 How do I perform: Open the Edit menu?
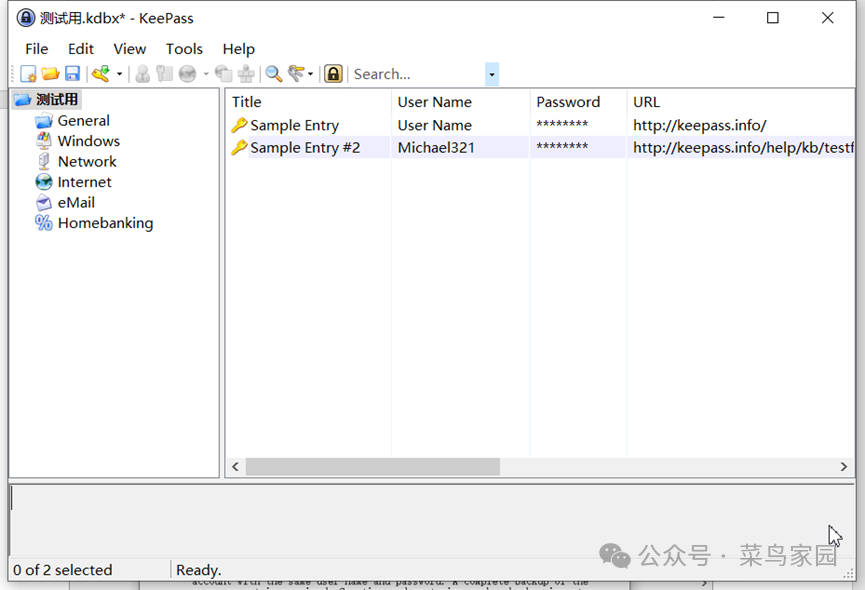81,49
